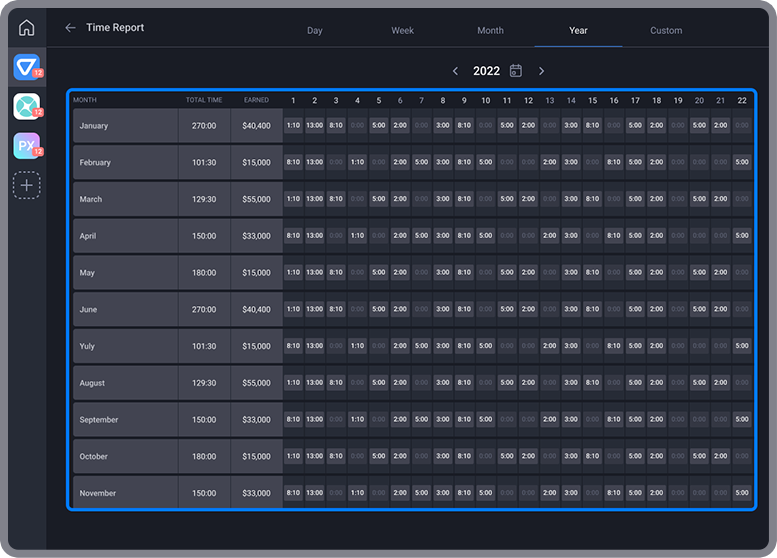
Task: Open the calendar picker next to 2022
Action: coord(516,71)
